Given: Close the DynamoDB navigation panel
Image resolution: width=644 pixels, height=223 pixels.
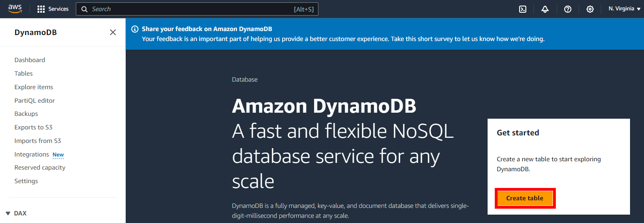Looking at the screenshot, I should [x=113, y=32].
